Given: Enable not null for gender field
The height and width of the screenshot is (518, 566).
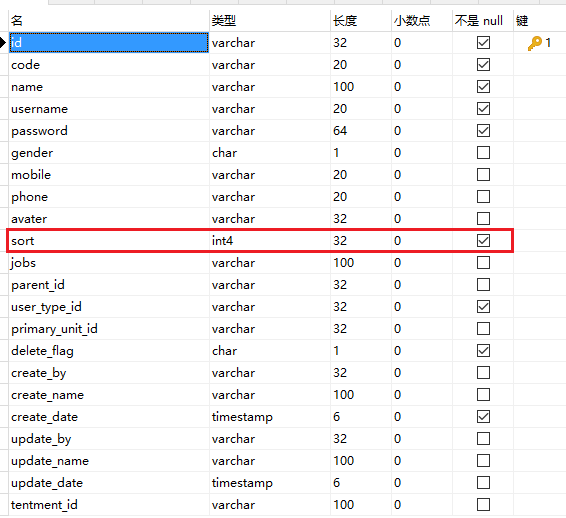Looking at the screenshot, I should pos(483,153).
